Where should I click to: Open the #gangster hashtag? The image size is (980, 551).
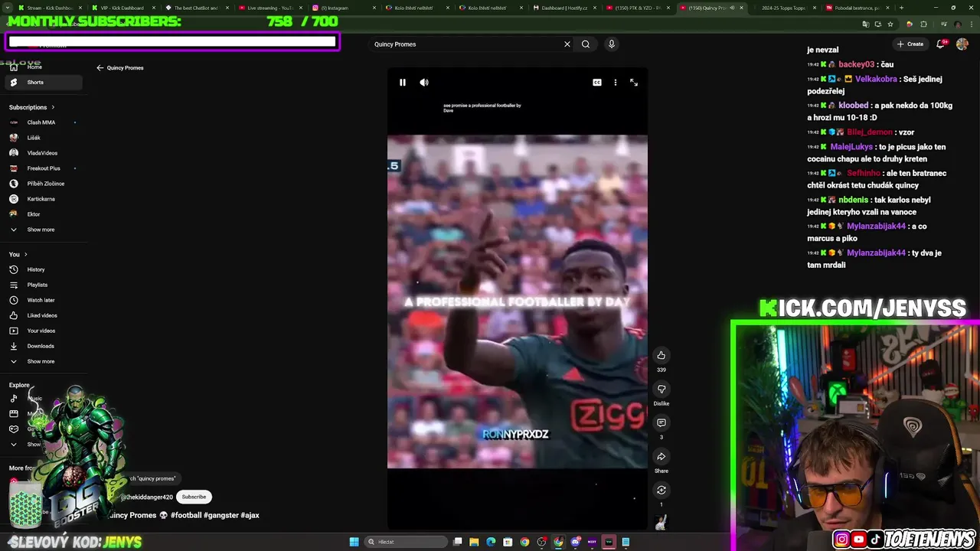click(x=220, y=516)
